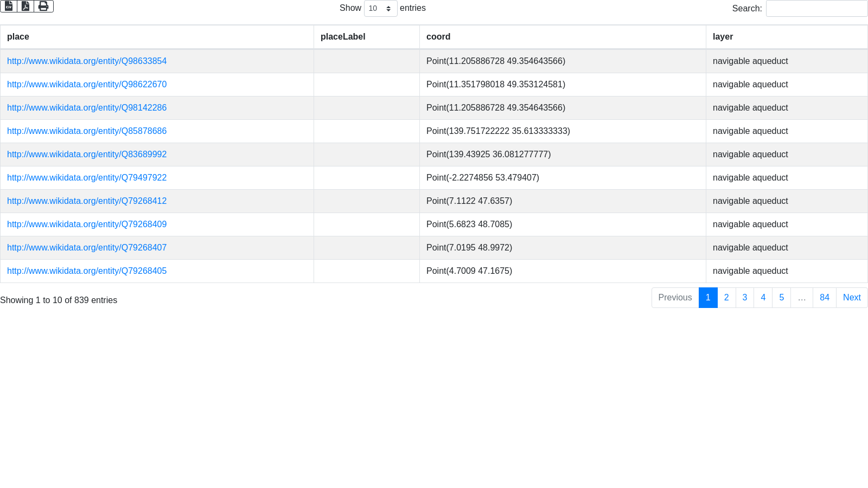The image size is (868, 488).
Task: Jump to last page 84
Action: (824, 298)
